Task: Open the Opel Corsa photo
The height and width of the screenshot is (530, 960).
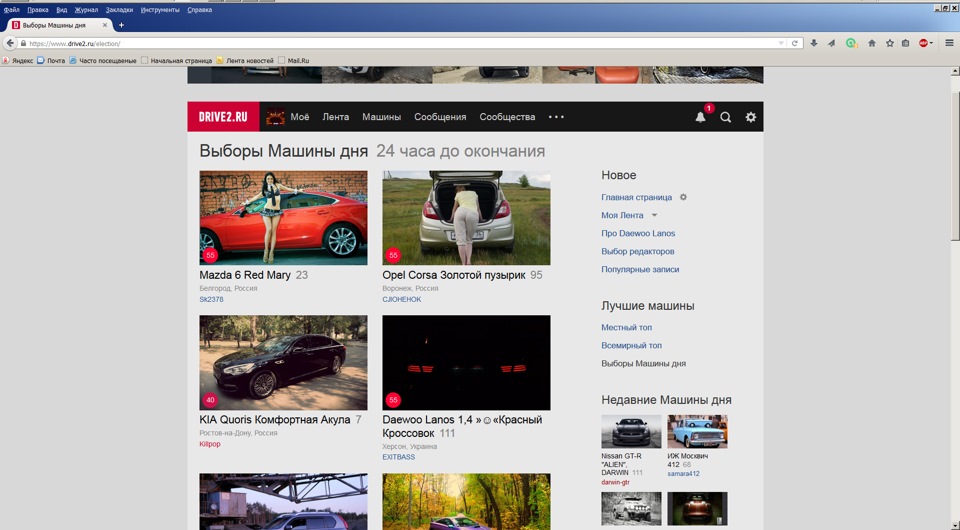Action: 467,218
